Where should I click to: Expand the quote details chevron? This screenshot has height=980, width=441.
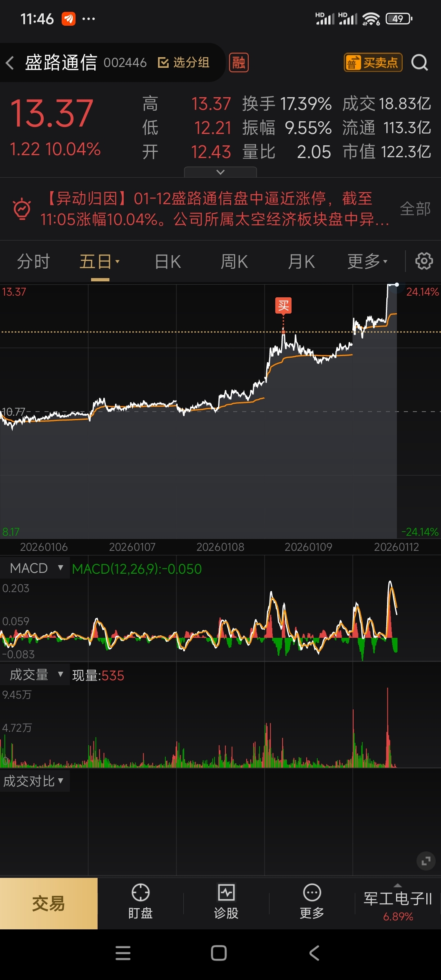pyautogui.click(x=220, y=172)
